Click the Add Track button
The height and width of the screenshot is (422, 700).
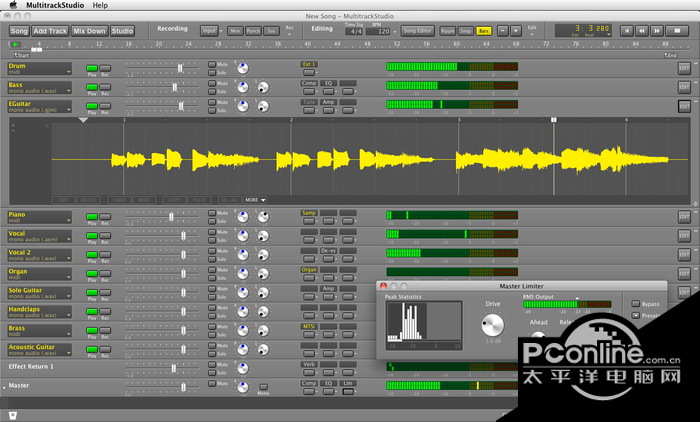50,31
